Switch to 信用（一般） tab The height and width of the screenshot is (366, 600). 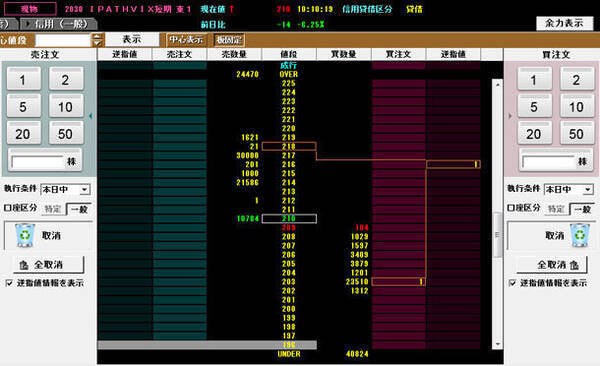pos(59,24)
